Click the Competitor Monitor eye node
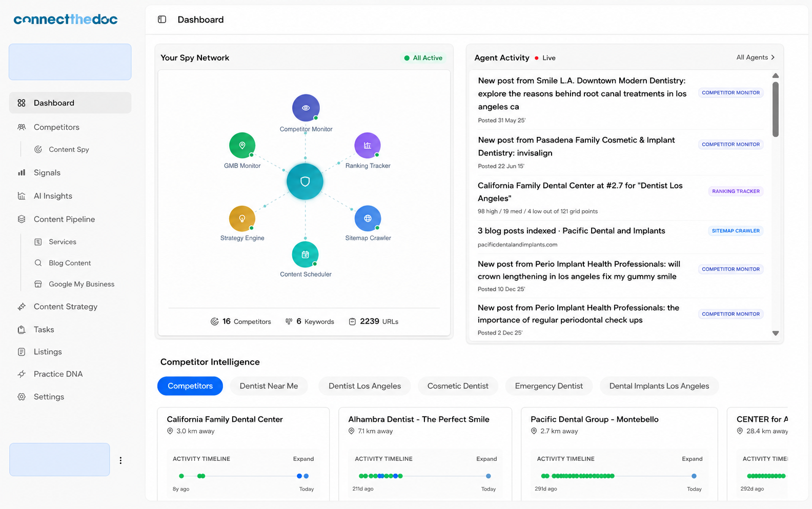Image resolution: width=812 pixels, height=509 pixels. [306, 108]
